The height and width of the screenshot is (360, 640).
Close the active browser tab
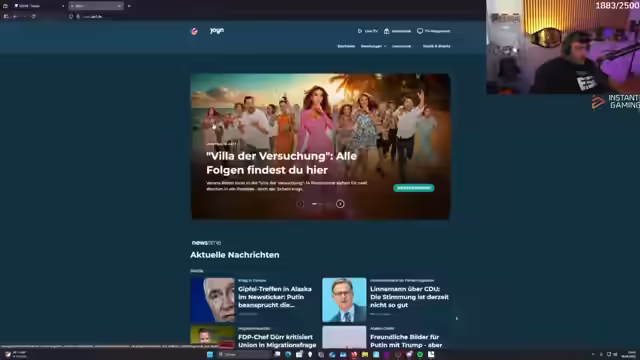tap(119, 6)
